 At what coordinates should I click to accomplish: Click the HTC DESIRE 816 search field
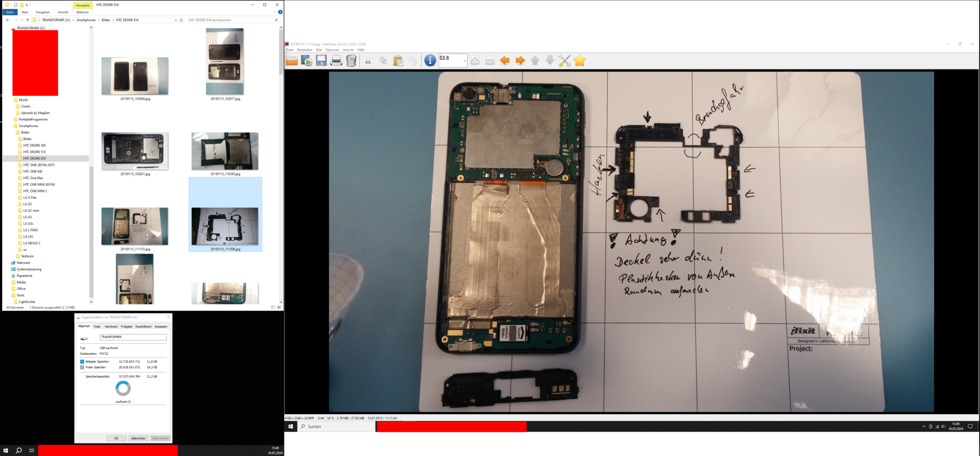(x=230, y=20)
